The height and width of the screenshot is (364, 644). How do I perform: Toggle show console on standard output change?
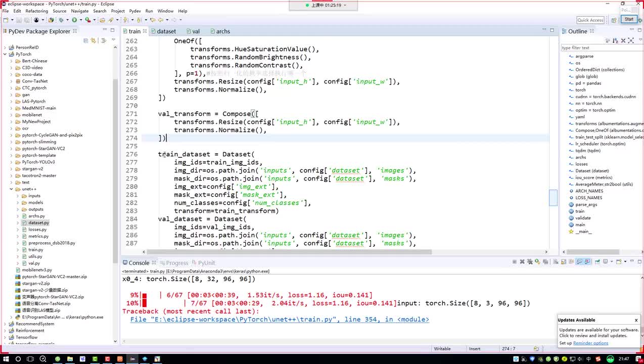pyautogui.click(x=580, y=262)
